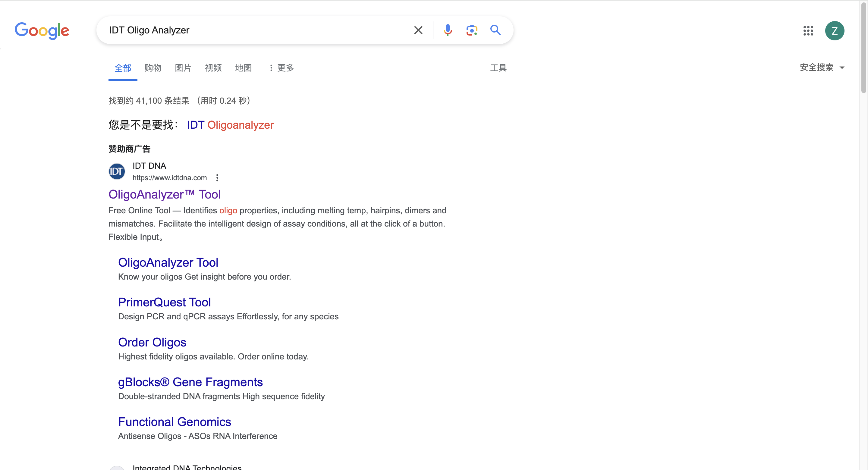Viewport: 868px width, 470px height.
Task: Click the IDT DNA site favicon
Action: point(117,171)
